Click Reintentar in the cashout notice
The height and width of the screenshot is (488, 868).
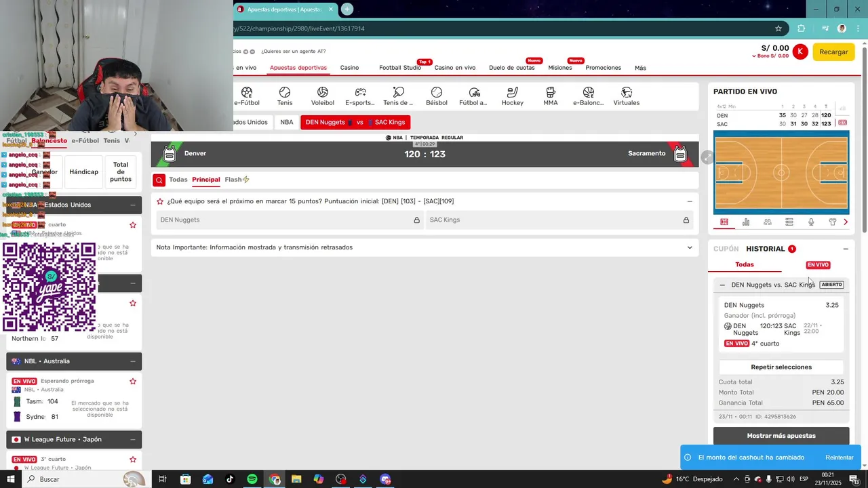(x=840, y=457)
